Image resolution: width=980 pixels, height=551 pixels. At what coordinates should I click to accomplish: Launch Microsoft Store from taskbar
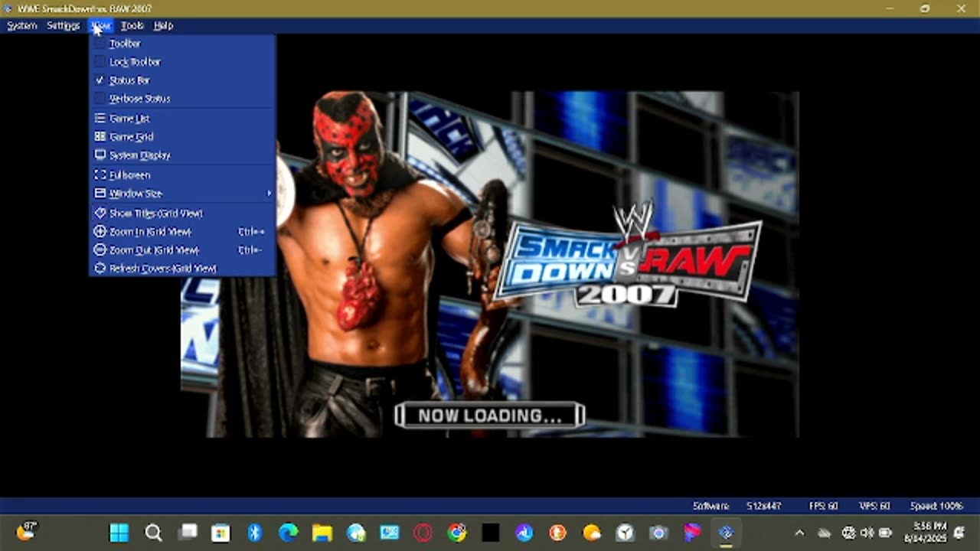[220, 533]
